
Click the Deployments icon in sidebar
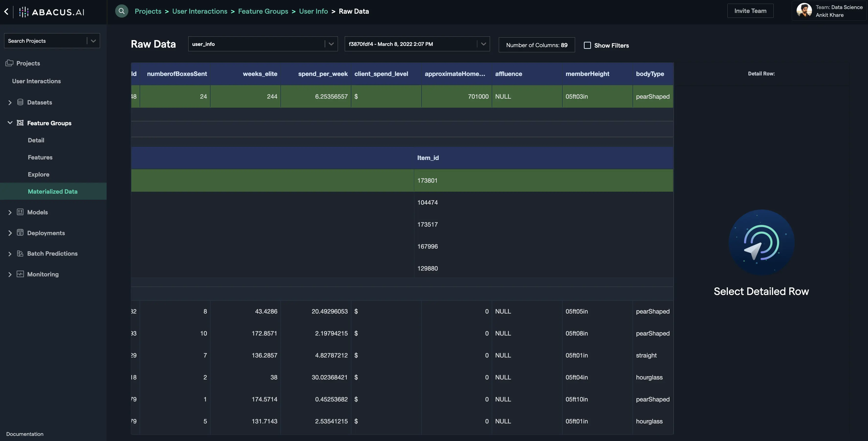pos(20,233)
